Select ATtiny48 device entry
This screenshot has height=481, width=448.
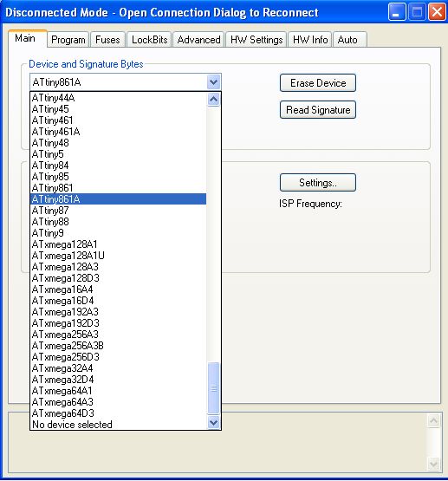[x=119, y=143]
